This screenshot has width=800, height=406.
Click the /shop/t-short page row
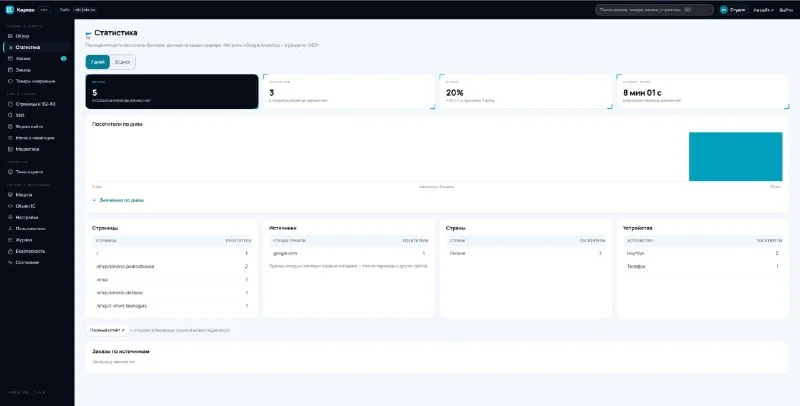(x=172, y=306)
